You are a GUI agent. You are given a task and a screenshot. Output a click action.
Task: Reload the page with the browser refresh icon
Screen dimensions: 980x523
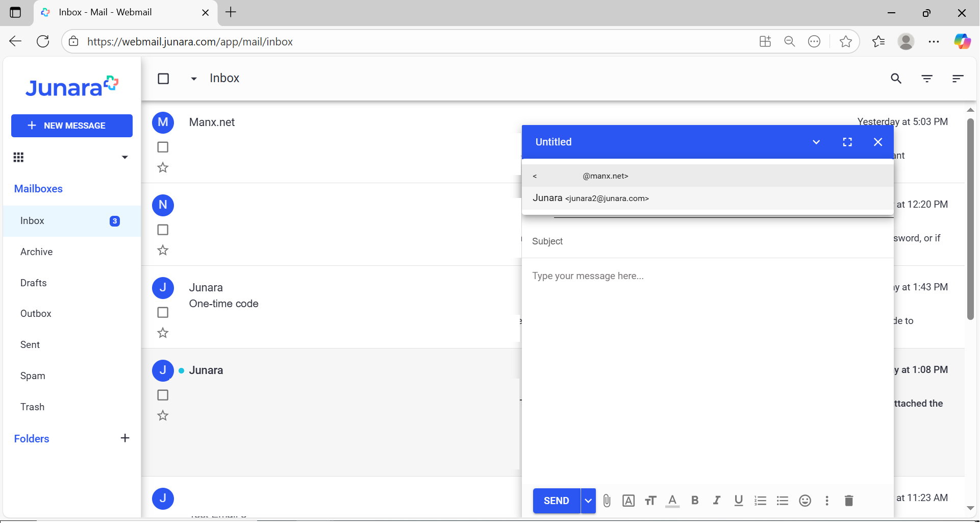click(43, 41)
